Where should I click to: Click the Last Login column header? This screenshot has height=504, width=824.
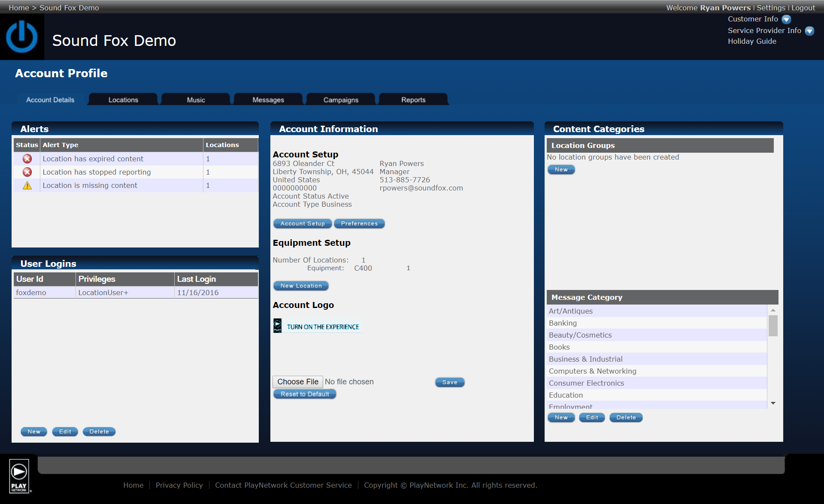216,279
